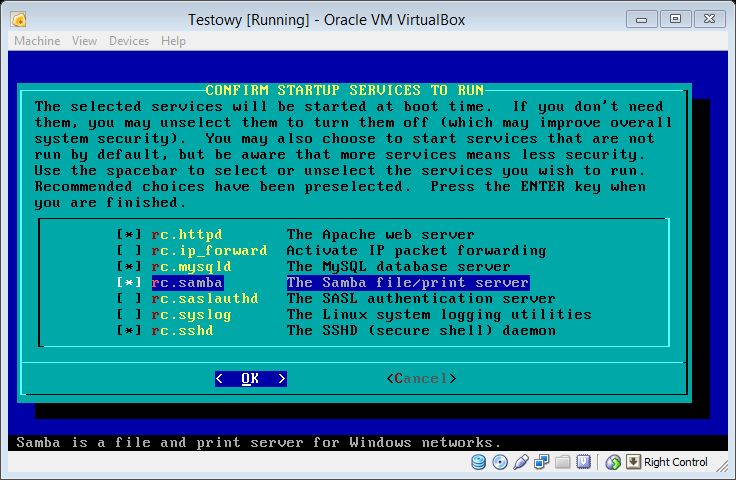Enable the rc.syslog service checkbox
Viewport: 736px width, 480px height.
tap(129, 314)
